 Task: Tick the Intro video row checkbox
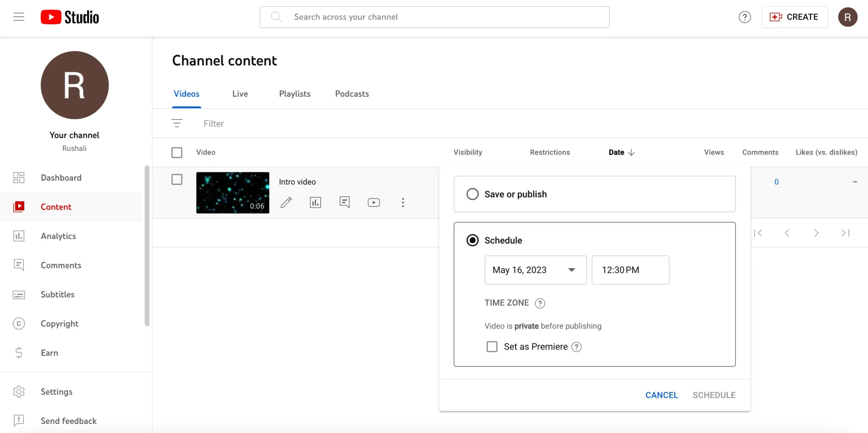pos(177,179)
